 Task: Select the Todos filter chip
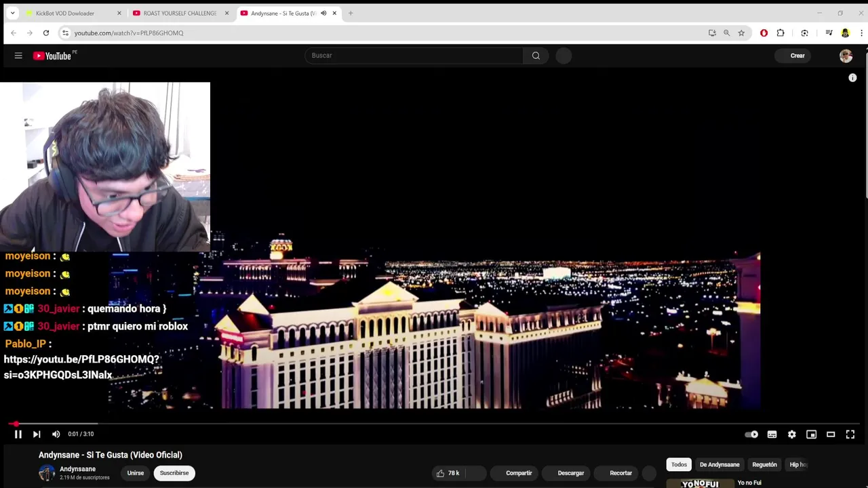click(679, 465)
